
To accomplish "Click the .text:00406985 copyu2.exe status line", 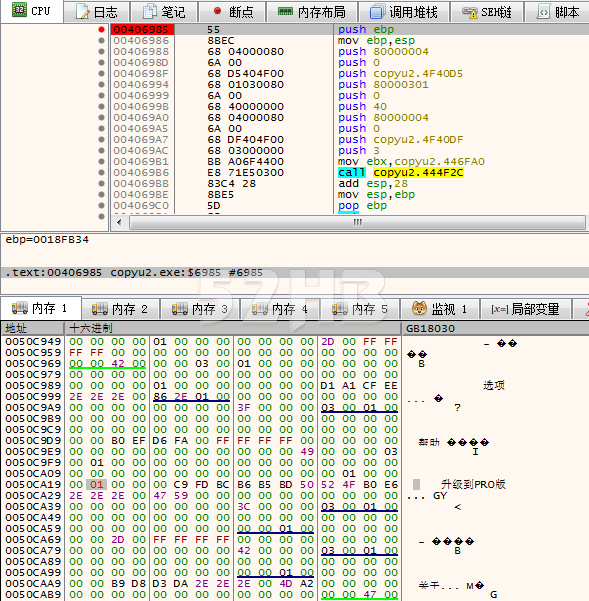I will (x=134, y=273).
